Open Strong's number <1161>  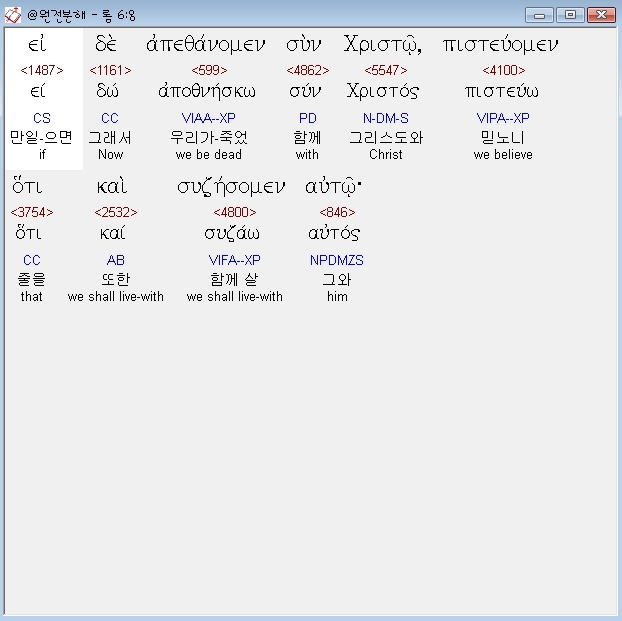pos(110,70)
